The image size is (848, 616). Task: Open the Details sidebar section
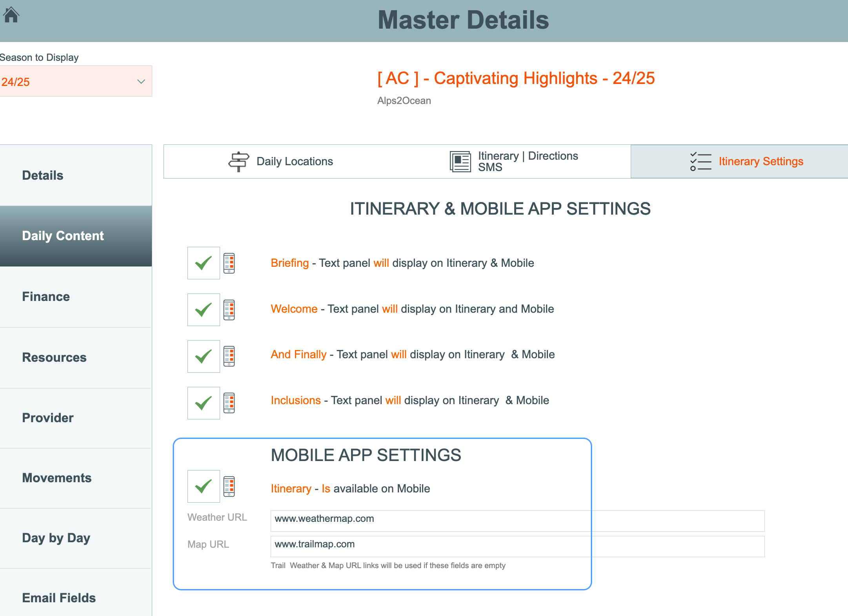pyautogui.click(x=76, y=175)
